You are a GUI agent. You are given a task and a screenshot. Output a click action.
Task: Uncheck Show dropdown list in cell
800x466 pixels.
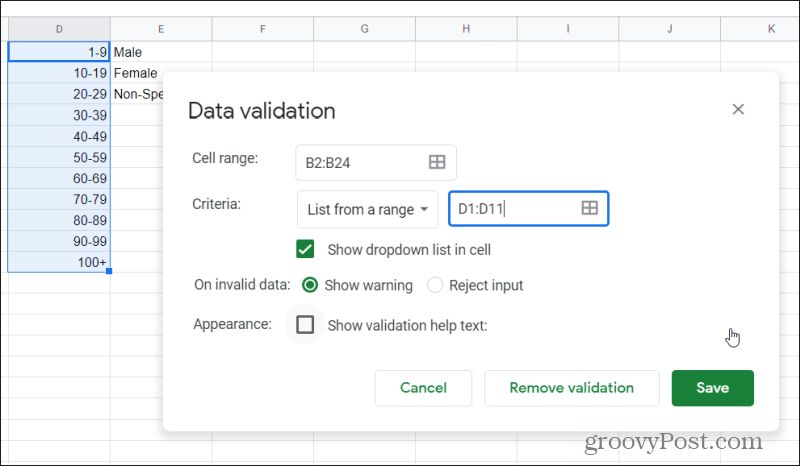point(306,249)
